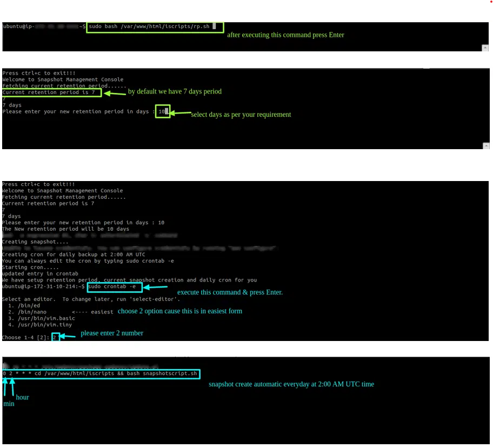This screenshot has width=493, height=448.
Task: Click 'Creating snapshot....' line
Action: coord(35,242)
